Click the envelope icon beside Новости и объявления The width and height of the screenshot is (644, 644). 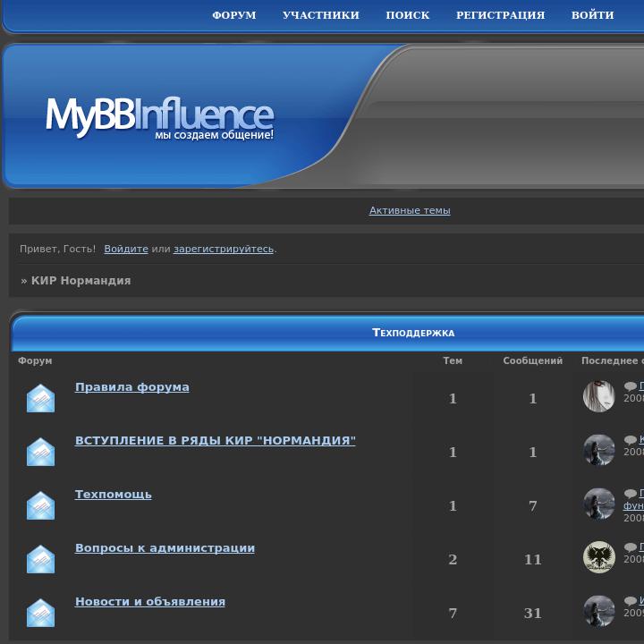point(40,613)
